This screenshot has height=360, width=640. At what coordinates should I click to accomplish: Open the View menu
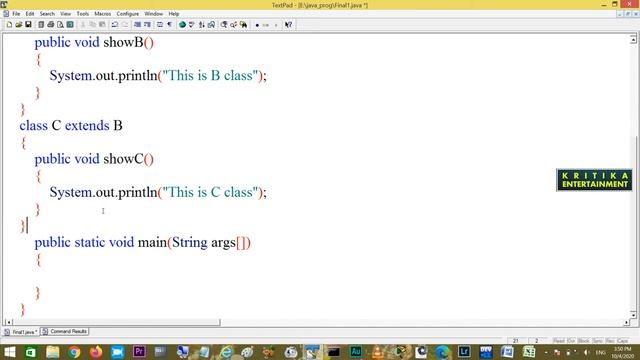[x=65, y=14]
